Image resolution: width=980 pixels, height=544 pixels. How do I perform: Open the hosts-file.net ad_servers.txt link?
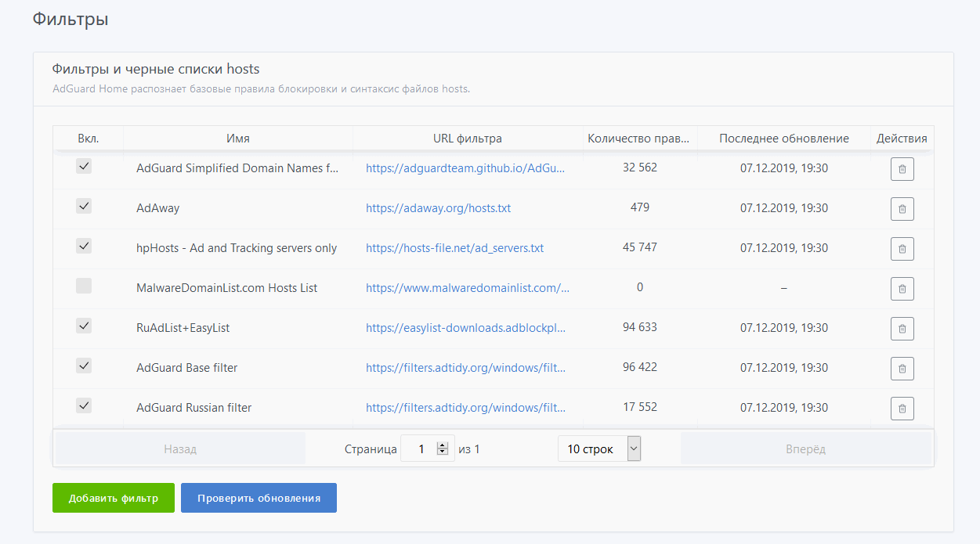[x=454, y=248]
